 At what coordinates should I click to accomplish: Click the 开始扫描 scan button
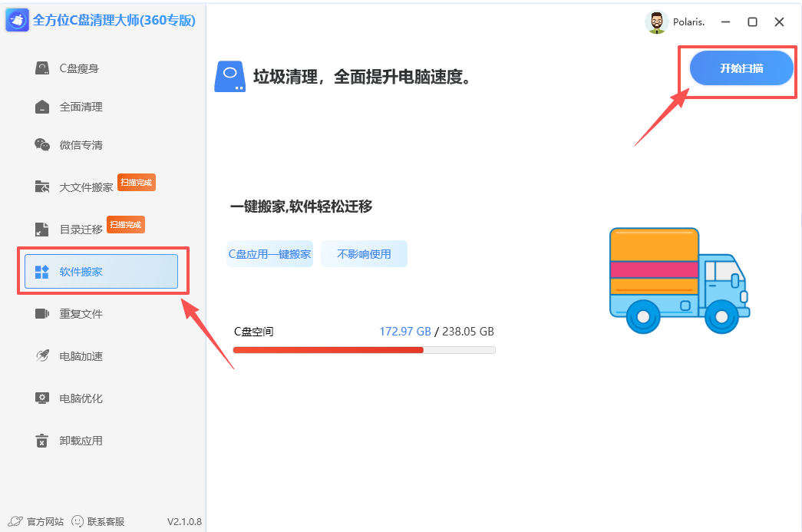pos(740,68)
